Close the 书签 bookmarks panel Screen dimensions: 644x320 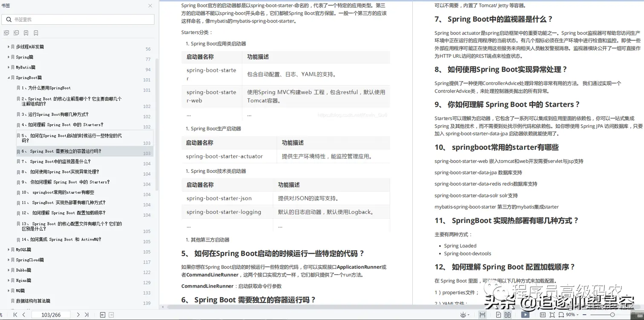click(150, 6)
